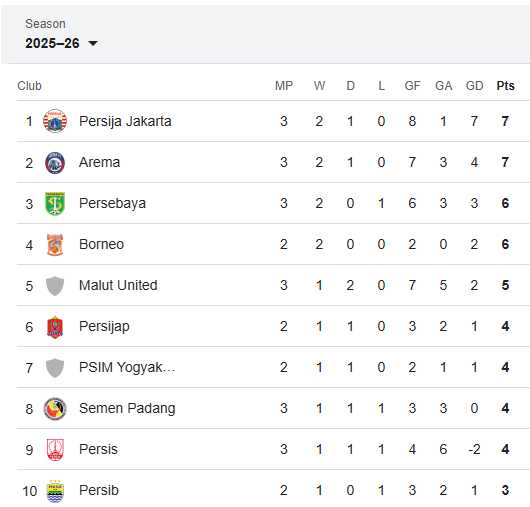Click the red Persis club crest
This screenshot has width=530, height=507.
pyautogui.click(x=55, y=450)
